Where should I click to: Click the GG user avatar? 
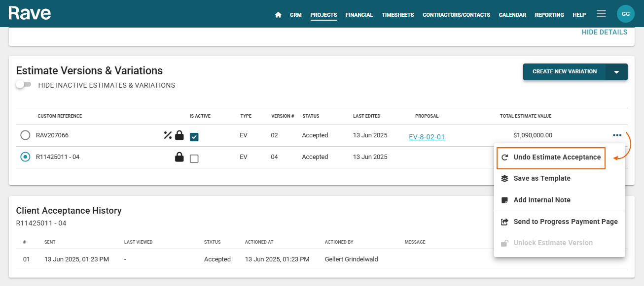click(625, 14)
